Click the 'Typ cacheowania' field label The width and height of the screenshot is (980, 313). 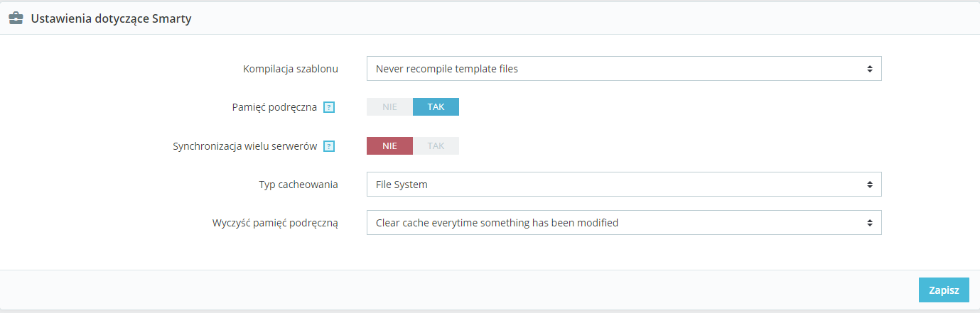coord(298,185)
